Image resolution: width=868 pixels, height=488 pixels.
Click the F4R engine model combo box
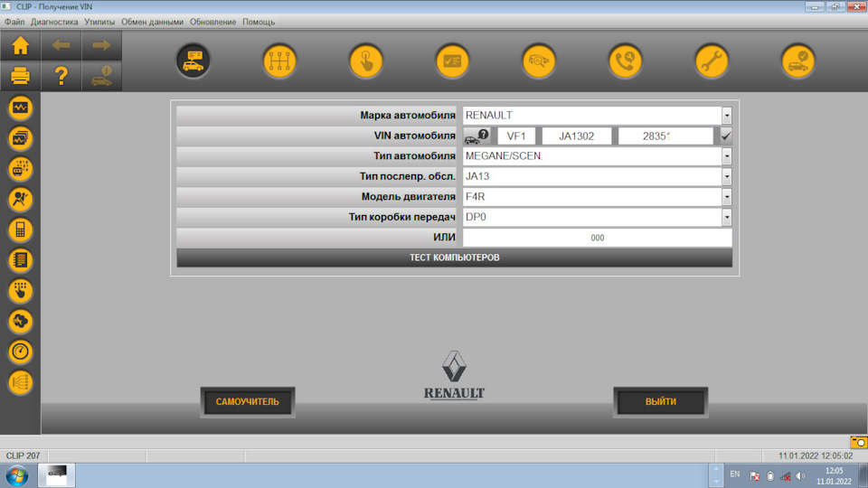click(598, 197)
